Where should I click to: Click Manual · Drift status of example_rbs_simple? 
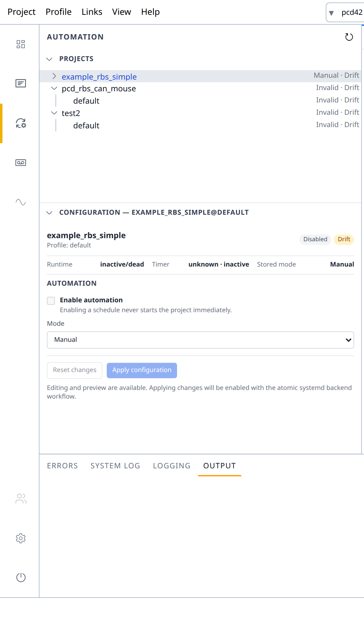click(336, 75)
